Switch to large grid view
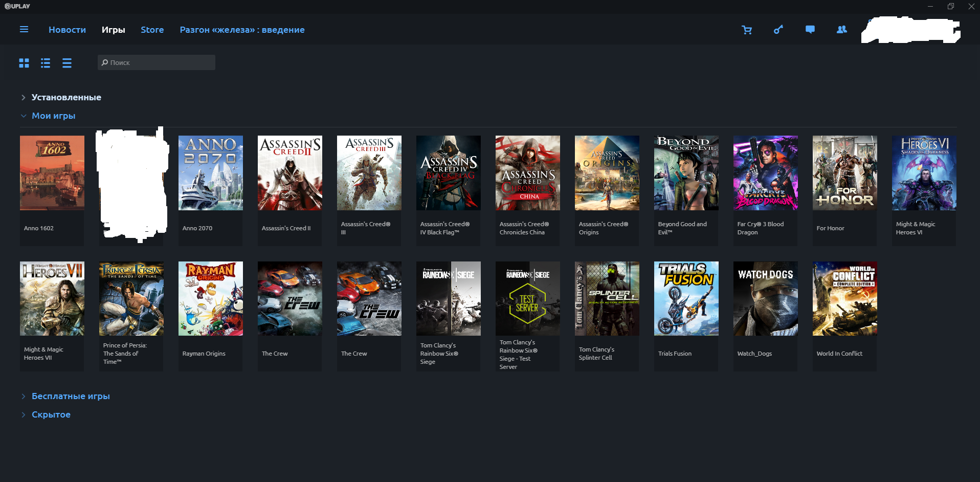This screenshot has height=482, width=980. pyautogui.click(x=24, y=63)
